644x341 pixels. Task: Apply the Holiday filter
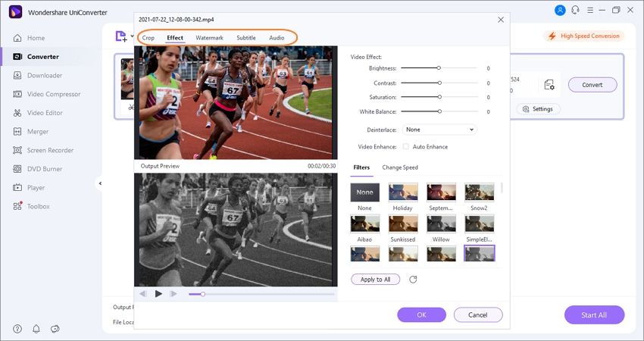403,192
